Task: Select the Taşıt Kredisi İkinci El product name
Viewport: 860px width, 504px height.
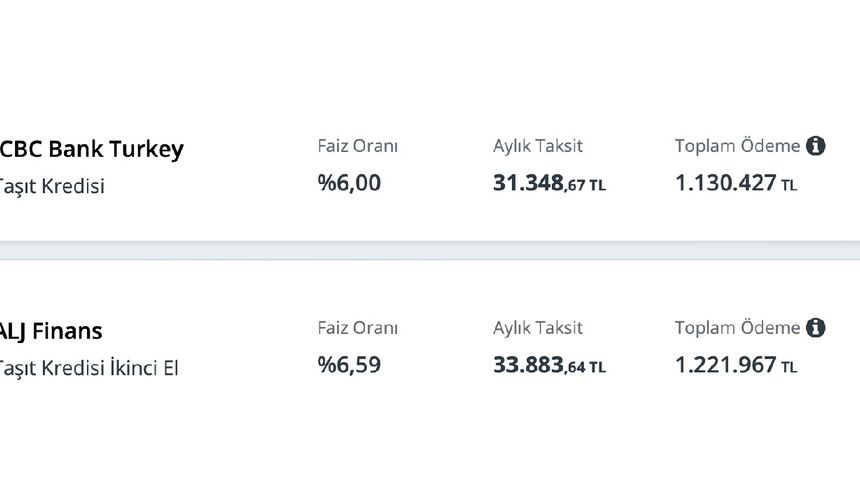Action: [88, 368]
